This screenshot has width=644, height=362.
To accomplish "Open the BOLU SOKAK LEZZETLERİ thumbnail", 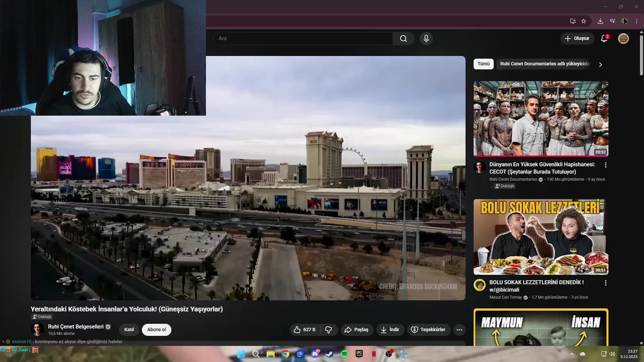I will pos(541,237).
